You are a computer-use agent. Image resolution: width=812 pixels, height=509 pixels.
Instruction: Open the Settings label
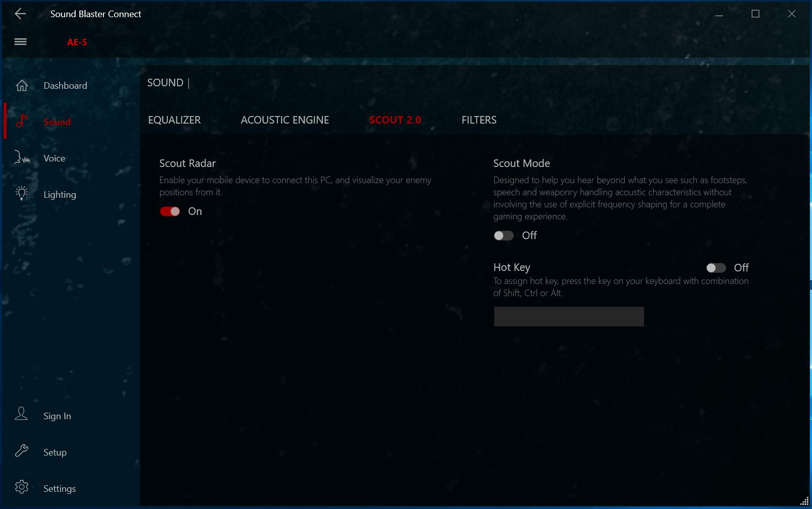pyautogui.click(x=60, y=489)
